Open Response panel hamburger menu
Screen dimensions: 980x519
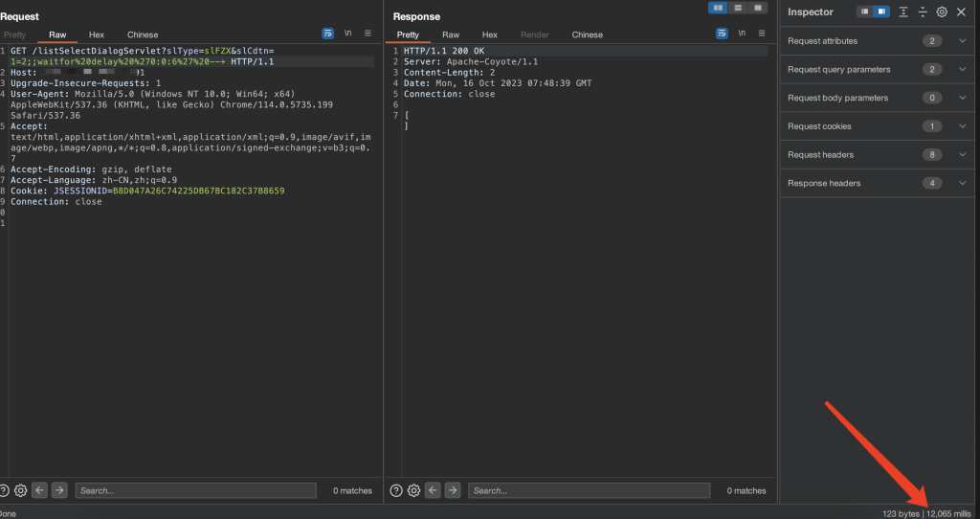(x=762, y=34)
